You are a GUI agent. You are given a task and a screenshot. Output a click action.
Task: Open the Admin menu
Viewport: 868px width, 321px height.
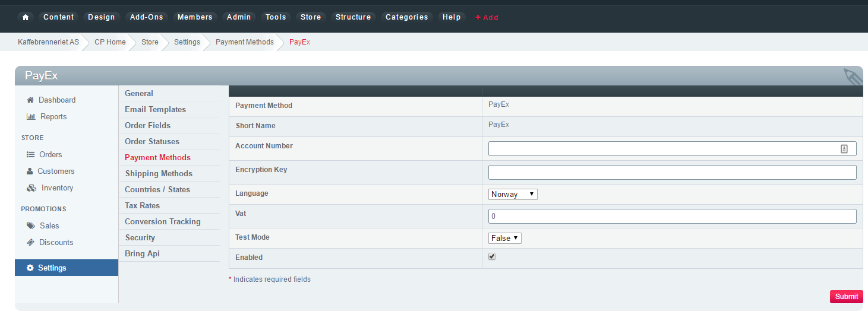point(239,17)
